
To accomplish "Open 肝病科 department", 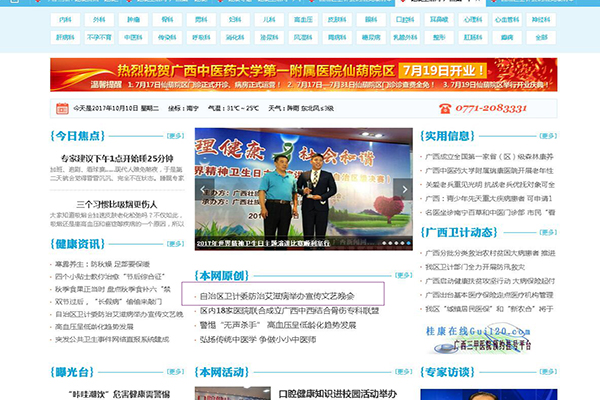I will tap(65, 38).
